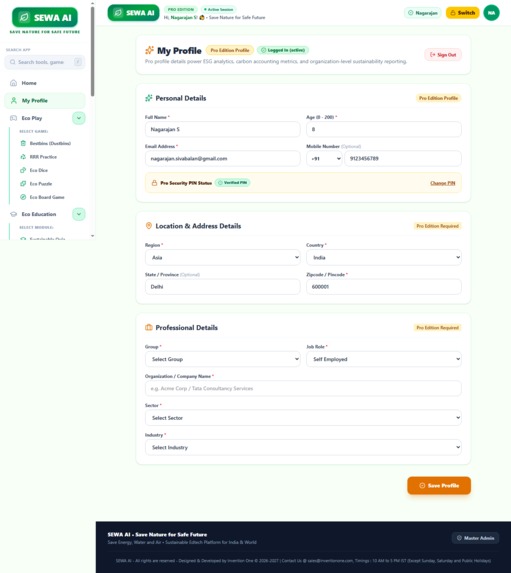This screenshot has width=511, height=573.
Task: Click the SEWA AI header logo badge
Action: pos(133,13)
